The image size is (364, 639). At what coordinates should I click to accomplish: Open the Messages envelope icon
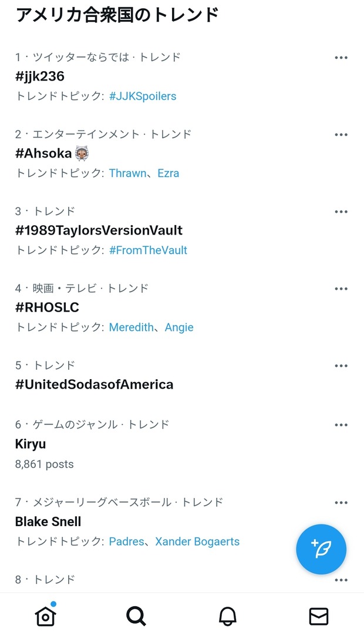(318, 615)
